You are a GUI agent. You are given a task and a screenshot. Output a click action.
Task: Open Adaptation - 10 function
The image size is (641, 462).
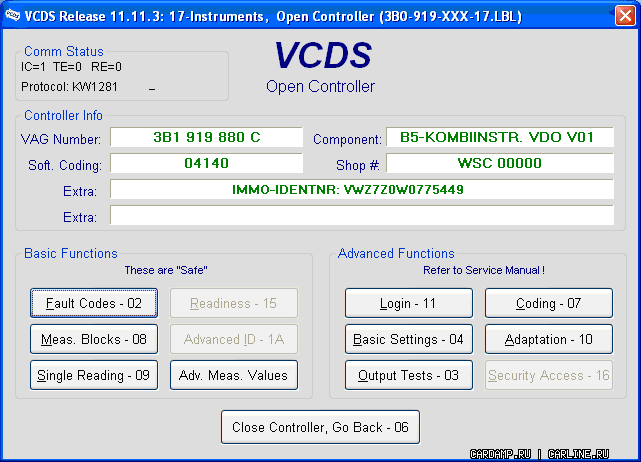(x=549, y=339)
